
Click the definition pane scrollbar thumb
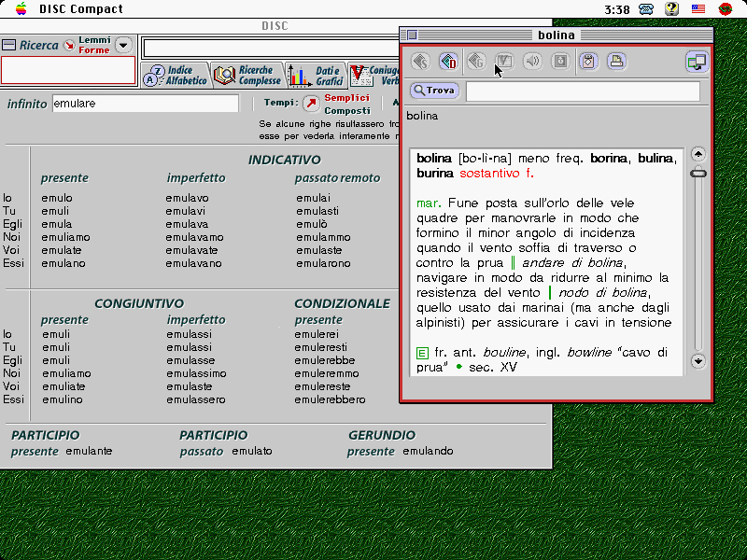[x=698, y=174]
